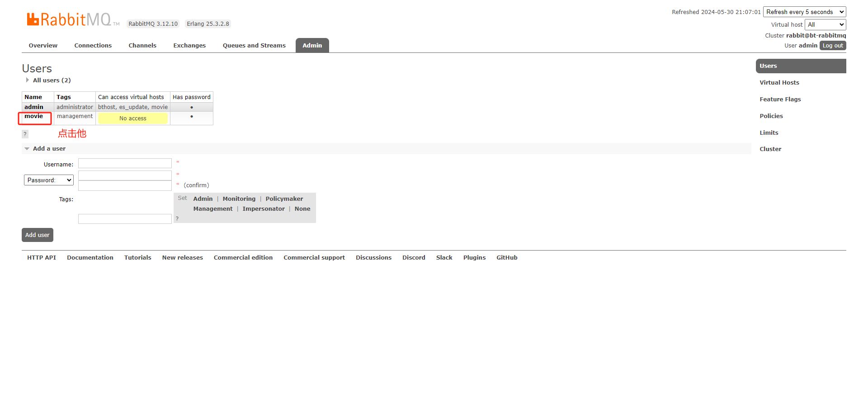
Task: Switch to the Queues and Streams tab
Action: pyautogui.click(x=254, y=45)
